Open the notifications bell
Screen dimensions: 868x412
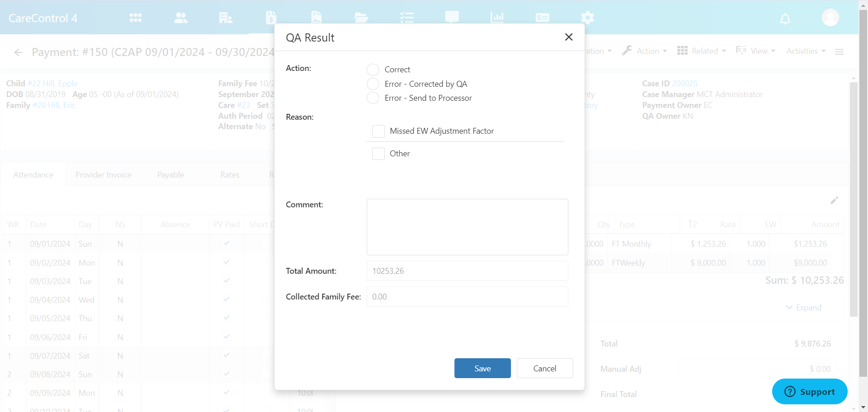coord(785,19)
